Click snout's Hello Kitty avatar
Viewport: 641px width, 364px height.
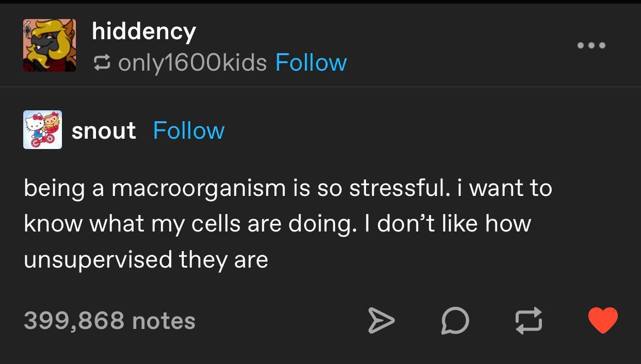point(43,129)
